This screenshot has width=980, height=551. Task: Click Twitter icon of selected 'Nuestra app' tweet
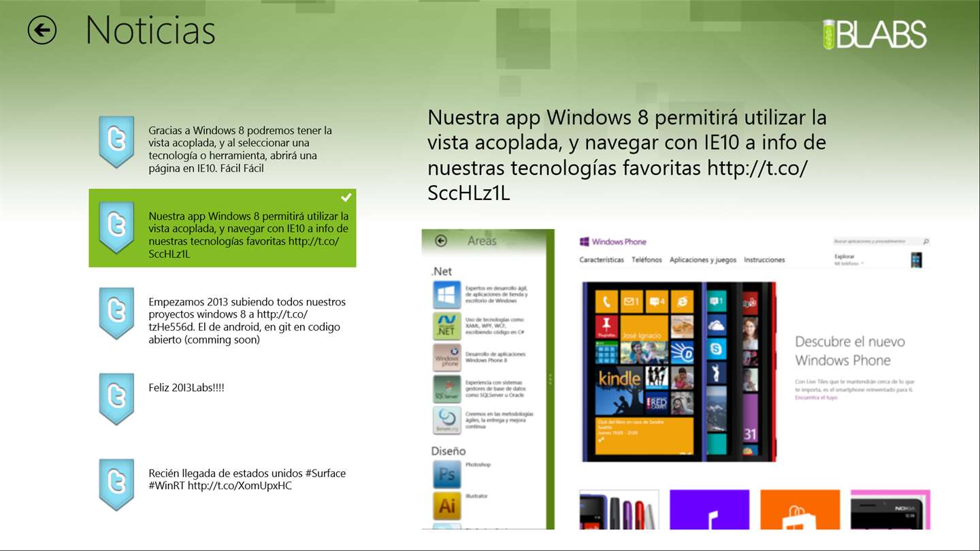(116, 227)
